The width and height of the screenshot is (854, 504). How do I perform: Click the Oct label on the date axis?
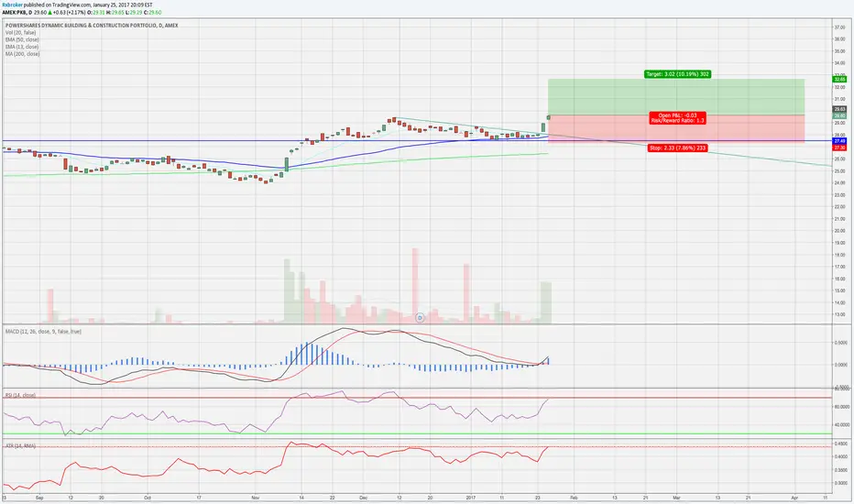[x=148, y=498]
